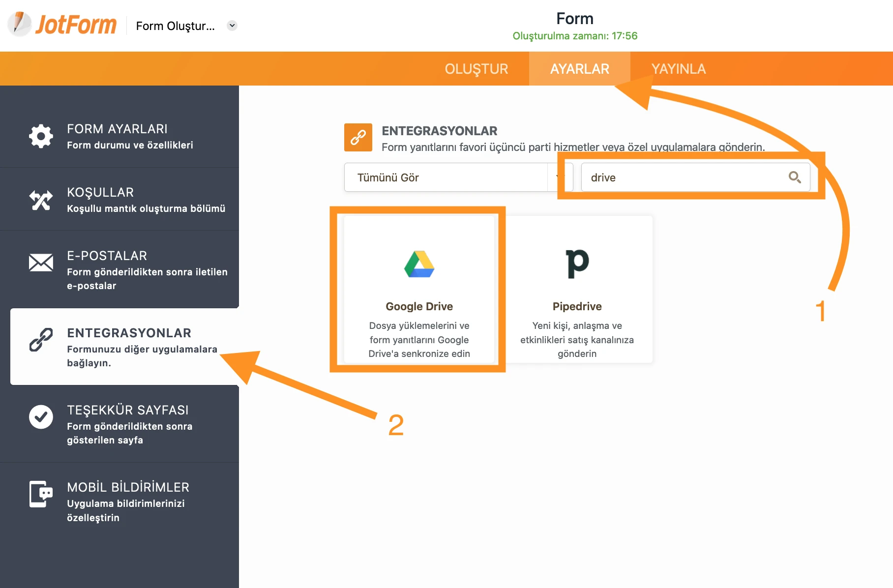Click the Form title at top
Image resolution: width=893 pixels, height=588 pixels.
point(574,19)
